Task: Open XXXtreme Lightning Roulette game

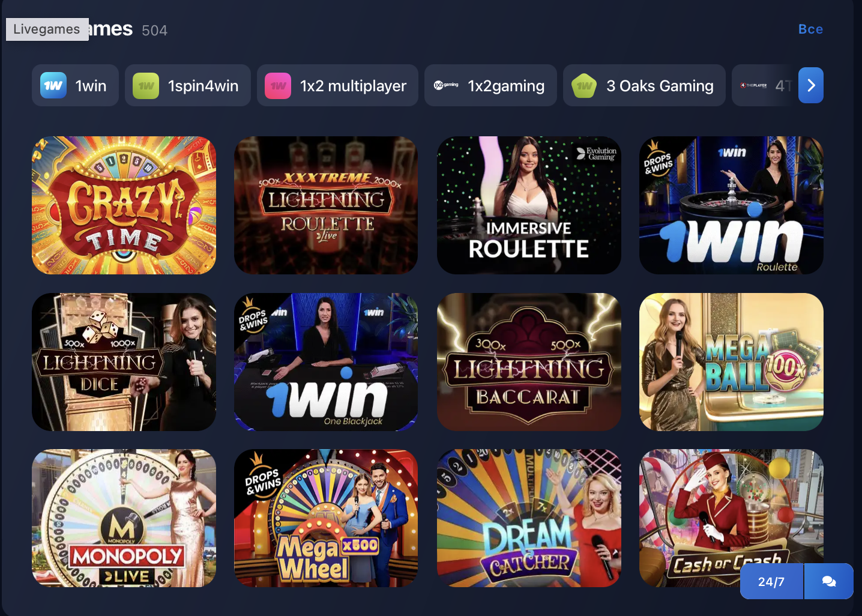Action: (x=326, y=205)
